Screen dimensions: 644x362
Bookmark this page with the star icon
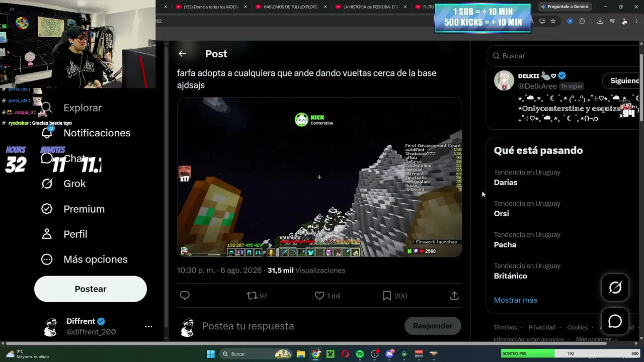[x=553, y=21]
